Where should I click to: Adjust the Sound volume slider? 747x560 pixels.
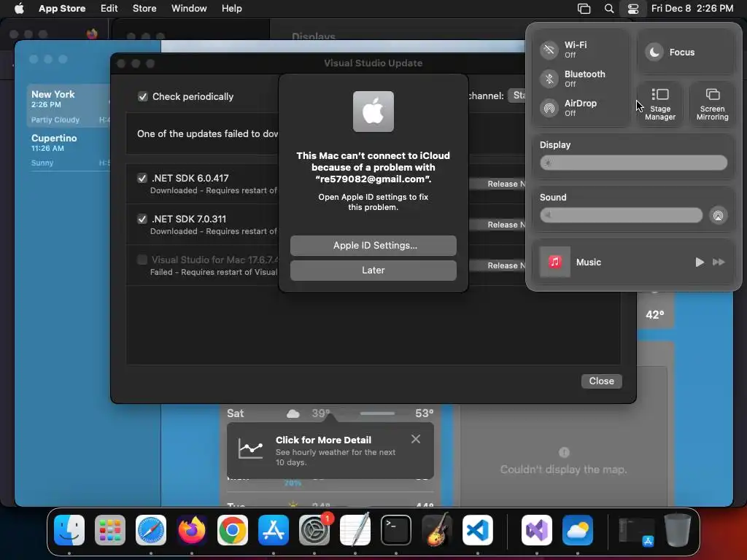pos(621,215)
